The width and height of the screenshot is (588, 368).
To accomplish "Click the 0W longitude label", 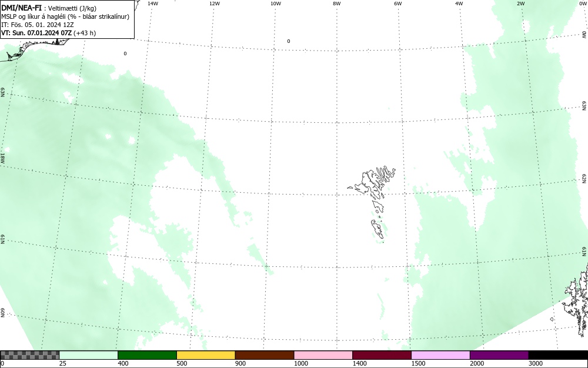I will (583, 4).
